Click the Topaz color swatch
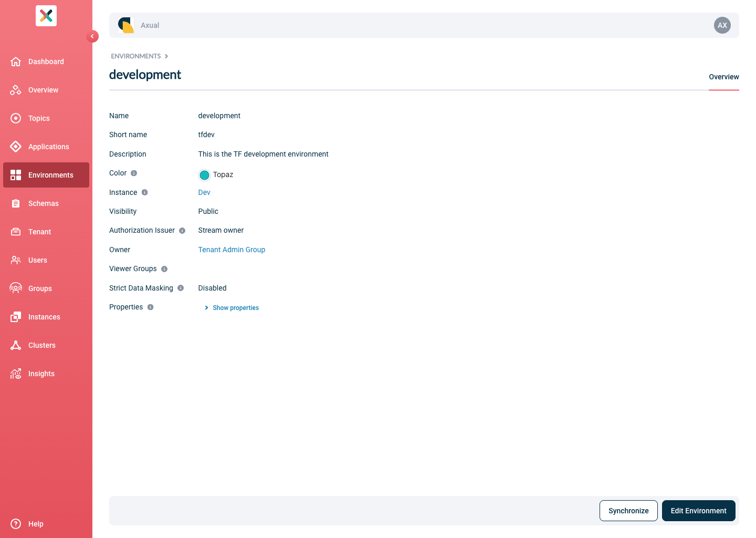 [x=204, y=175]
